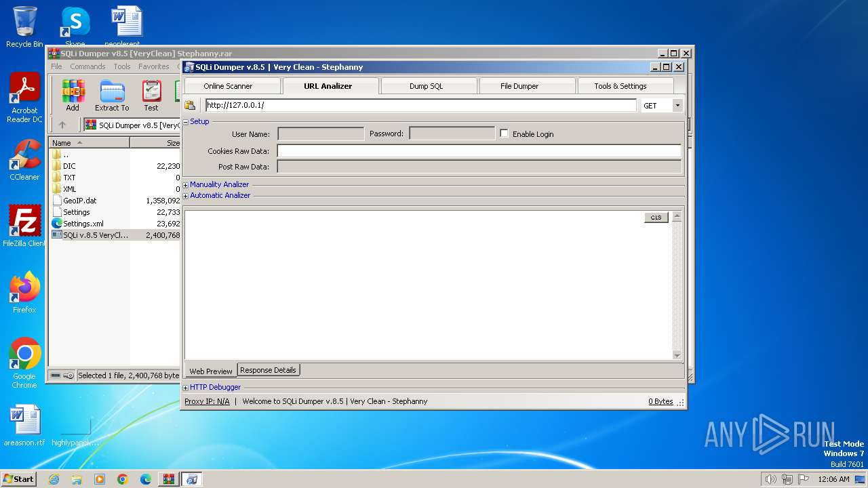The height and width of the screenshot is (488, 868).
Task: Click Extract To icon in WinRAR
Action: [x=112, y=96]
